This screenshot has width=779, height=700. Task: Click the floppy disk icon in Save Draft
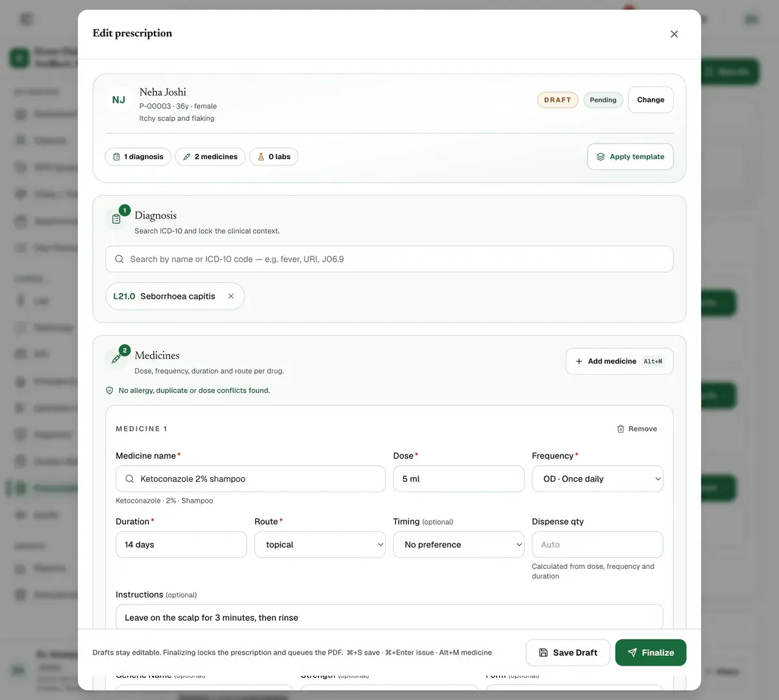pyautogui.click(x=543, y=653)
